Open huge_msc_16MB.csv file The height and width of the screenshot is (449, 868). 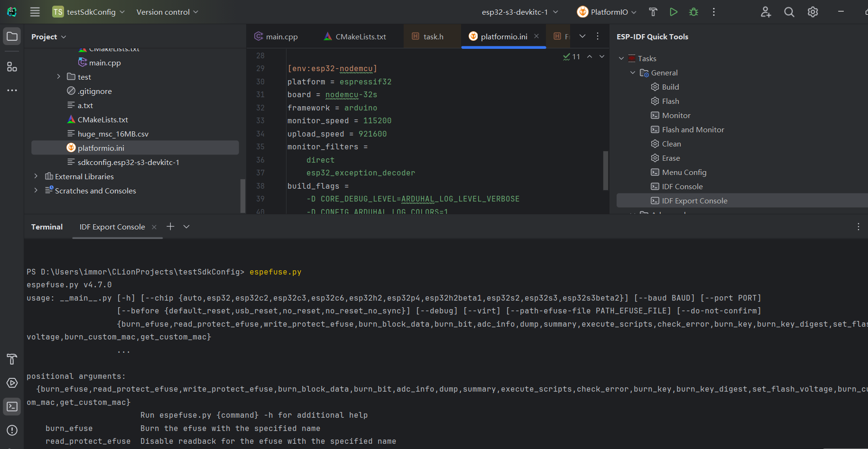coord(108,134)
